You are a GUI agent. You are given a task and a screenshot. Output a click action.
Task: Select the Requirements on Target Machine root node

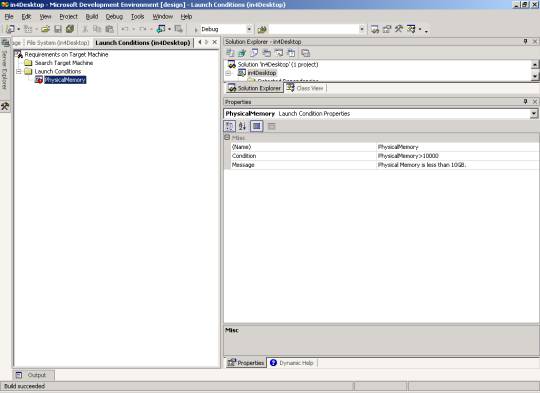tap(66, 54)
